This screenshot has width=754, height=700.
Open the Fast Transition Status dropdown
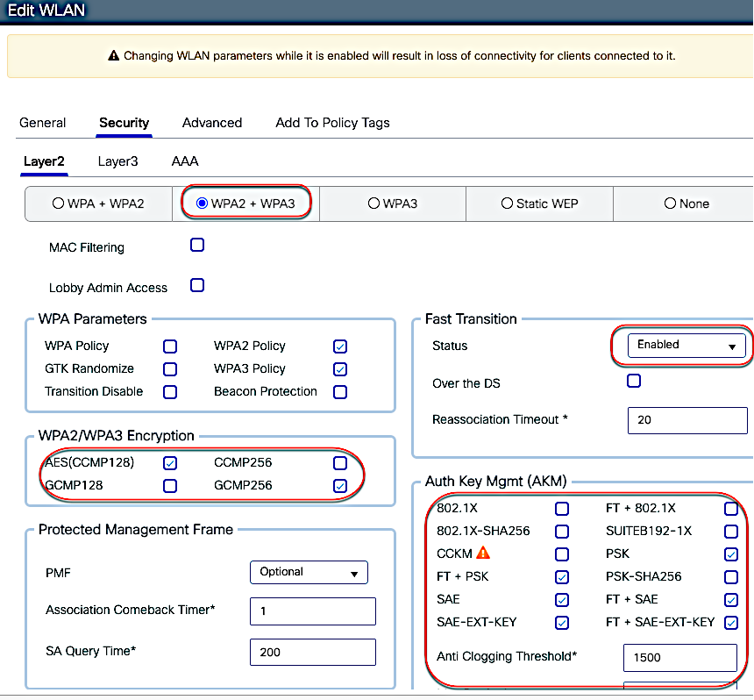(686, 346)
